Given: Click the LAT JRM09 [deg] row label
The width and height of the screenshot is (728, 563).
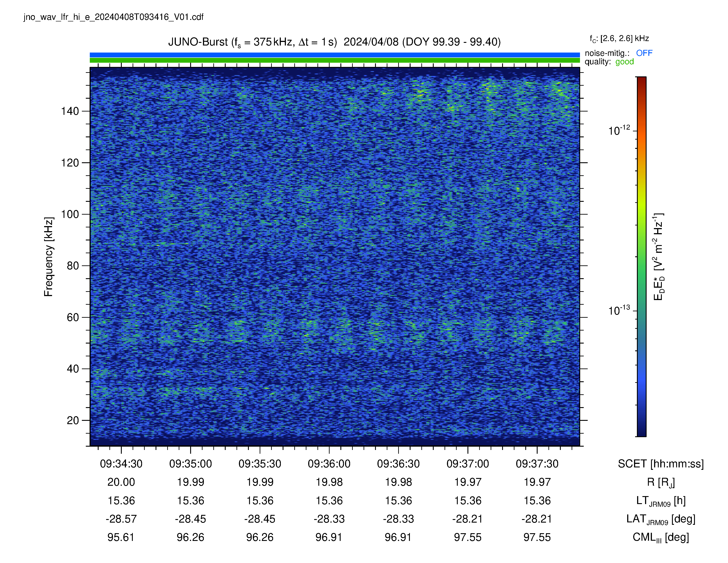Looking at the screenshot, I should [x=661, y=519].
